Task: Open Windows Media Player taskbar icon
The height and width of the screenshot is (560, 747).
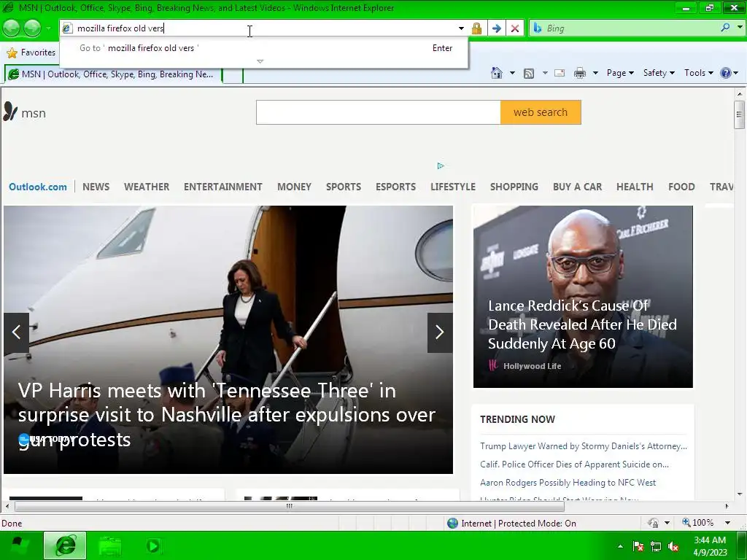Action: [153, 545]
